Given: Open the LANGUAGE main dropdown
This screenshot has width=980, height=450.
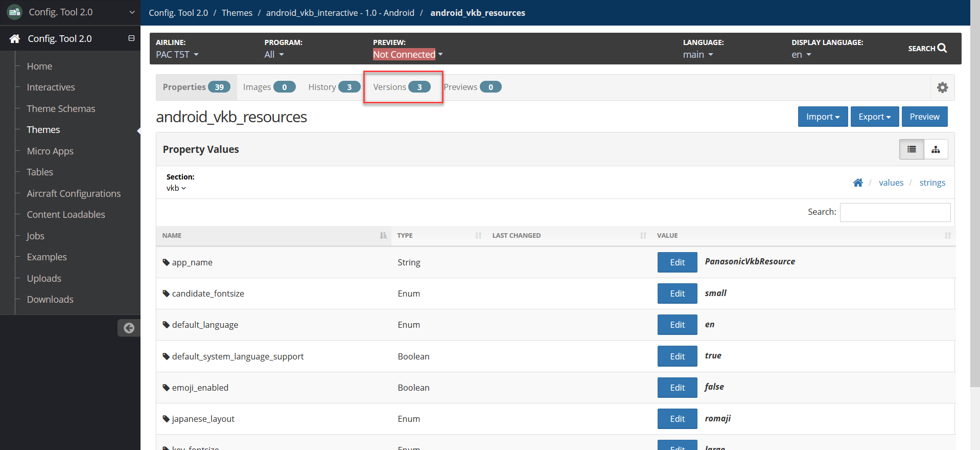Looking at the screenshot, I should (697, 54).
